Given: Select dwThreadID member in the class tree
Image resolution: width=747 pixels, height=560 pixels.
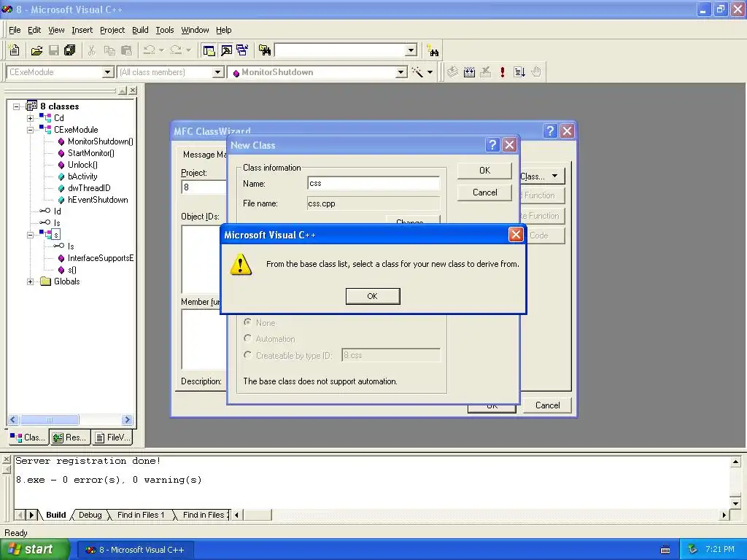Looking at the screenshot, I should pos(89,188).
